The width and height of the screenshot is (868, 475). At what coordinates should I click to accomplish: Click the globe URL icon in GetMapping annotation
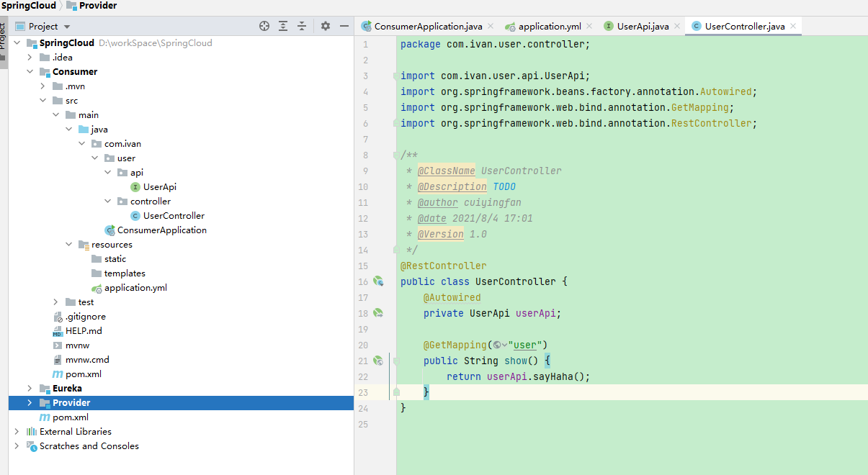[x=498, y=345]
